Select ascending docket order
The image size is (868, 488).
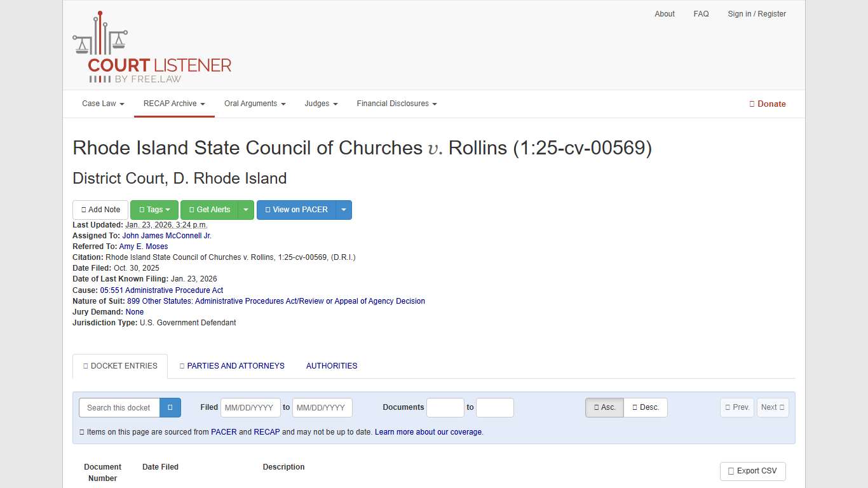(604, 407)
